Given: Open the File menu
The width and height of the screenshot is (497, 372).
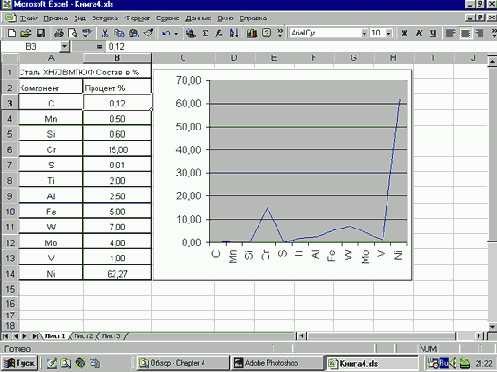Looking at the screenshot, I should [28, 18].
